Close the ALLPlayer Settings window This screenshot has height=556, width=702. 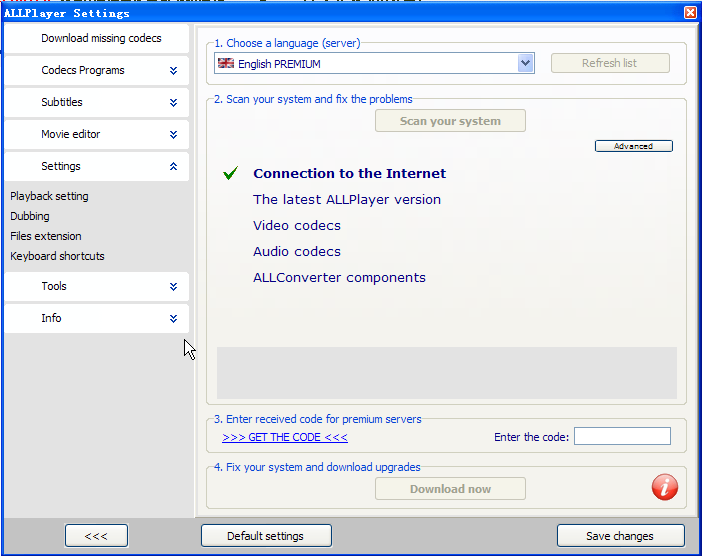click(690, 13)
